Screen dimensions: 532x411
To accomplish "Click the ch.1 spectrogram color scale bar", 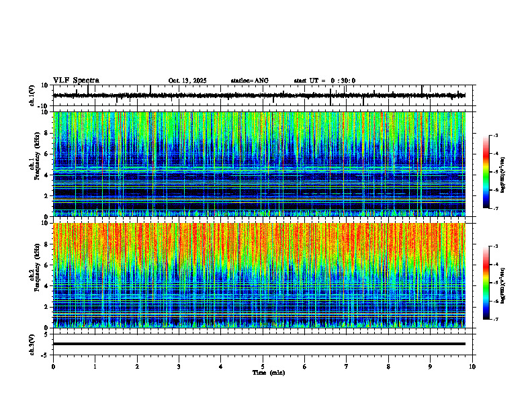I will (486, 172).
